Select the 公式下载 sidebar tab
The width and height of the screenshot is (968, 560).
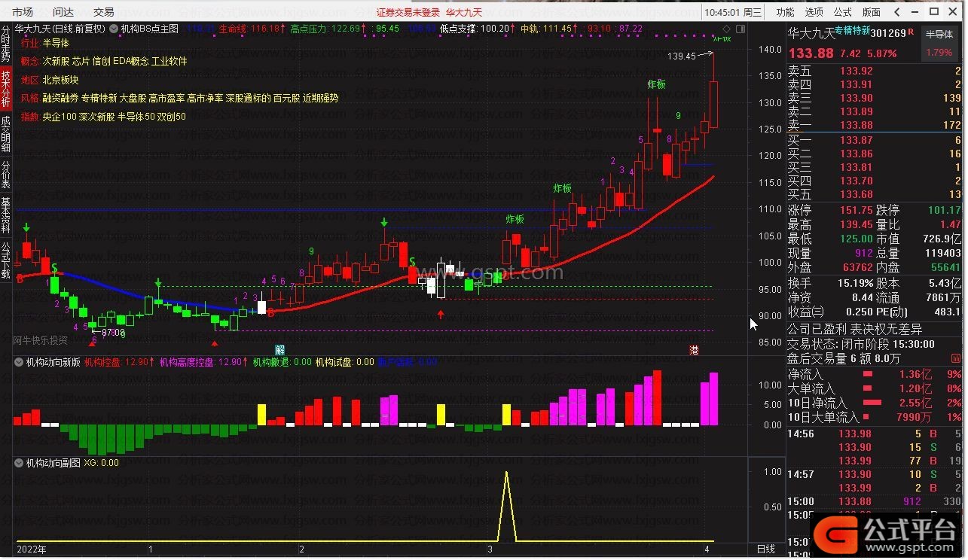click(x=6, y=260)
